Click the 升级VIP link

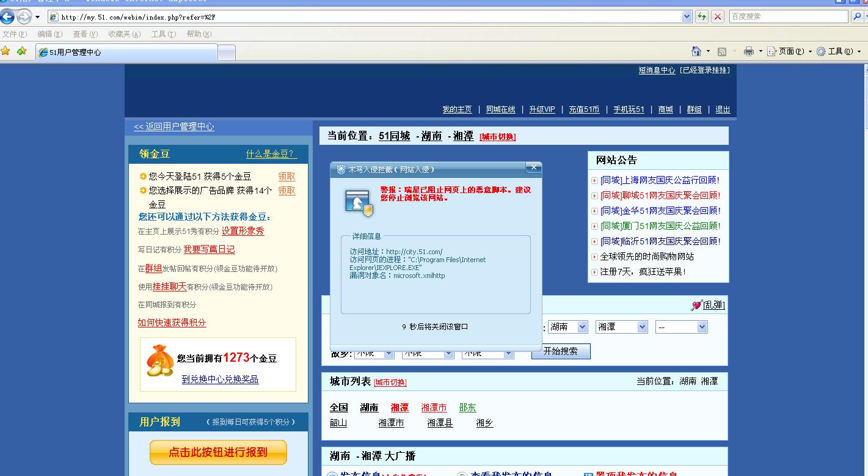pyautogui.click(x=542, y=109)
